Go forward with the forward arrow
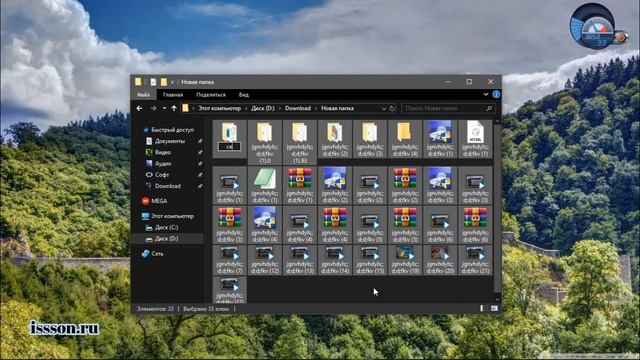The image size is (640, 360). pos(153,108)
